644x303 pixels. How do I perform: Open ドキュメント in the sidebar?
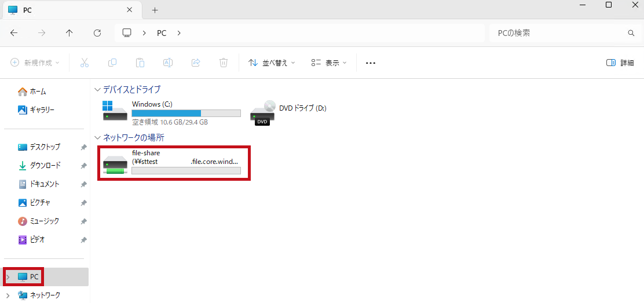tap(39, 184)
